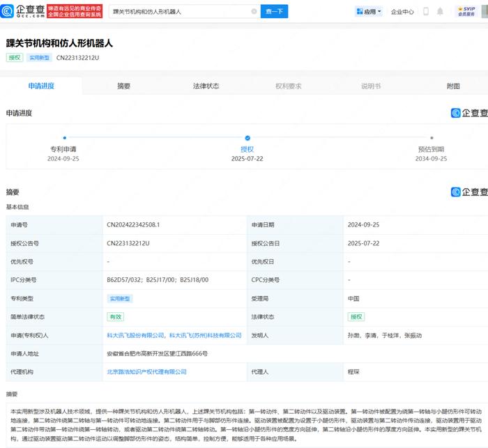Click the patent title 踝关节机构和仿人形机器人
The image size is (488, 448).
(59, 43)
